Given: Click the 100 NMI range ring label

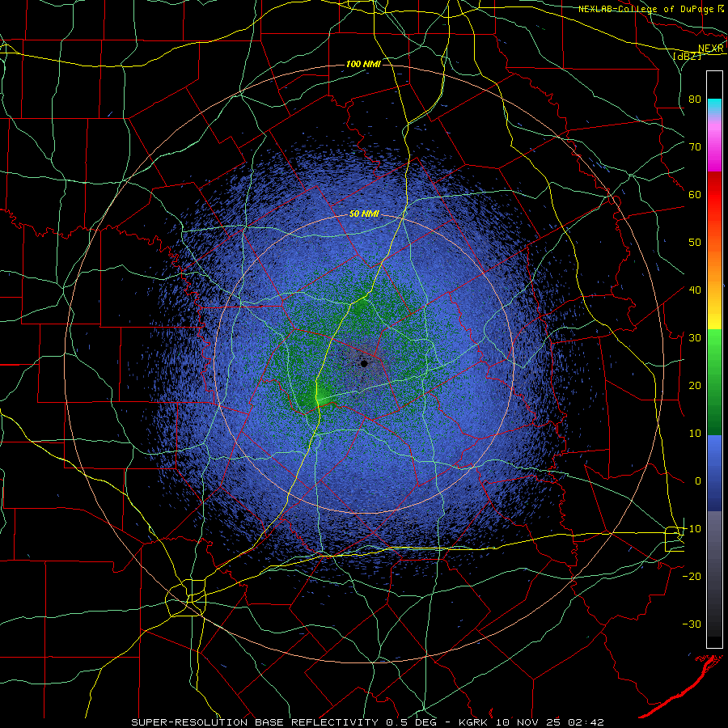Looking at the screenshot, I should pos(363,64).
